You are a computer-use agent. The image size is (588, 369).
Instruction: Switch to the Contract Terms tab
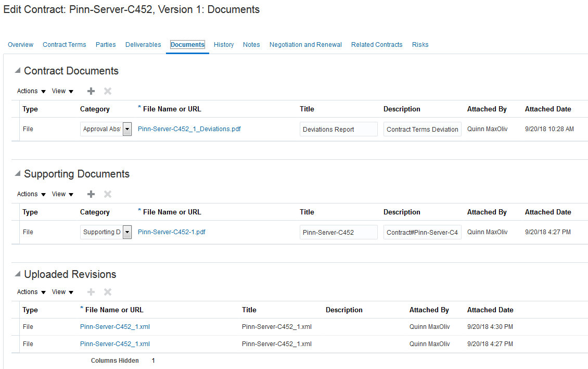(x=65, y=45)
